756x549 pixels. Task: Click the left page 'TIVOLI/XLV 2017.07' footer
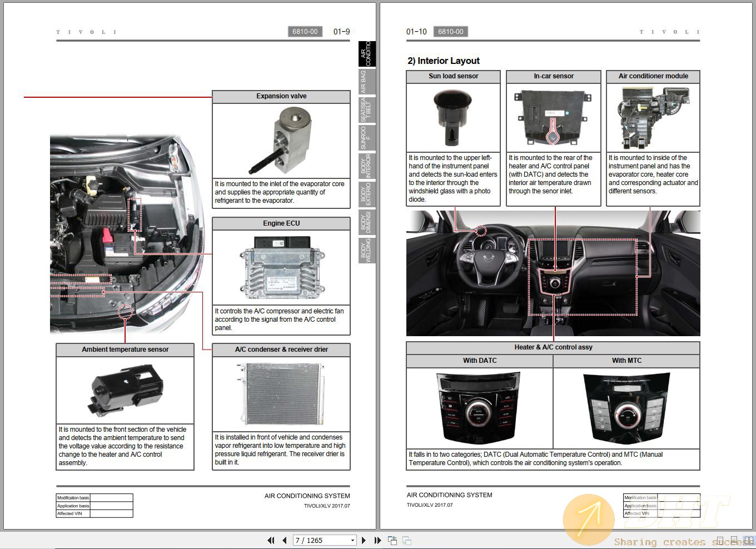(x=327, y=506)
